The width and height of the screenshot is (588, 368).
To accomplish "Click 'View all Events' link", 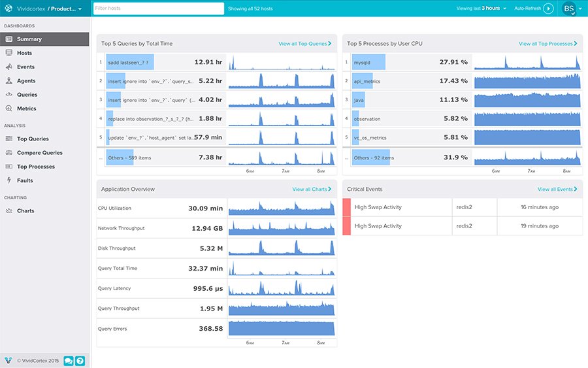I will (557, 190).
